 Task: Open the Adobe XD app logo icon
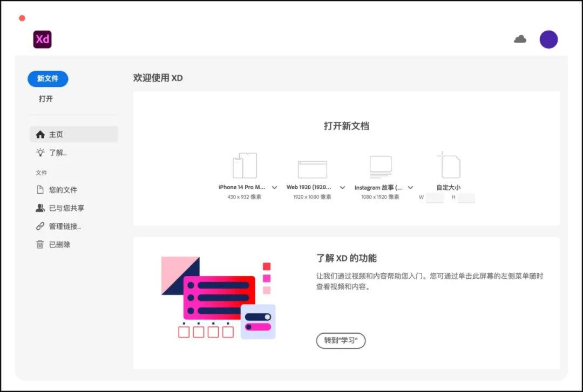pyautogui.click(x=42, y=39)
